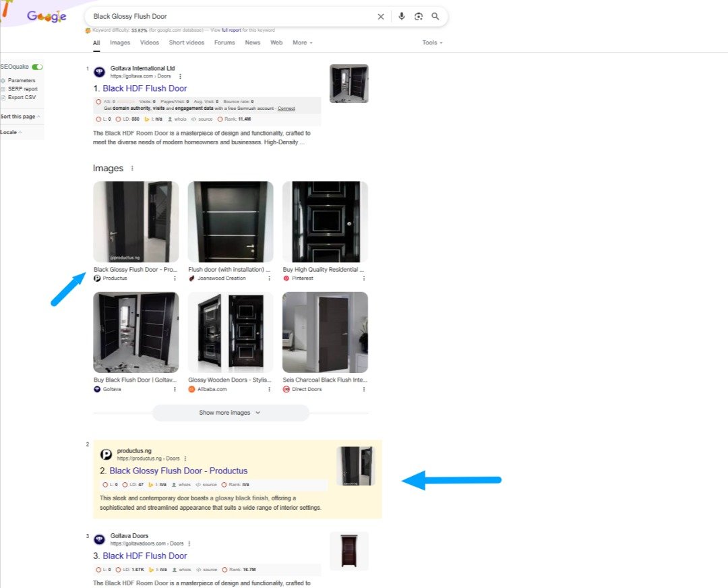
Task: Open more options for Goltava image
Action: 175,389
